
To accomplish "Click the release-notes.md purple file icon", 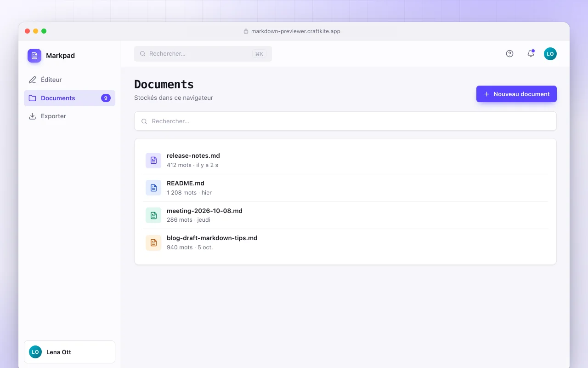I will click(153, 161).
